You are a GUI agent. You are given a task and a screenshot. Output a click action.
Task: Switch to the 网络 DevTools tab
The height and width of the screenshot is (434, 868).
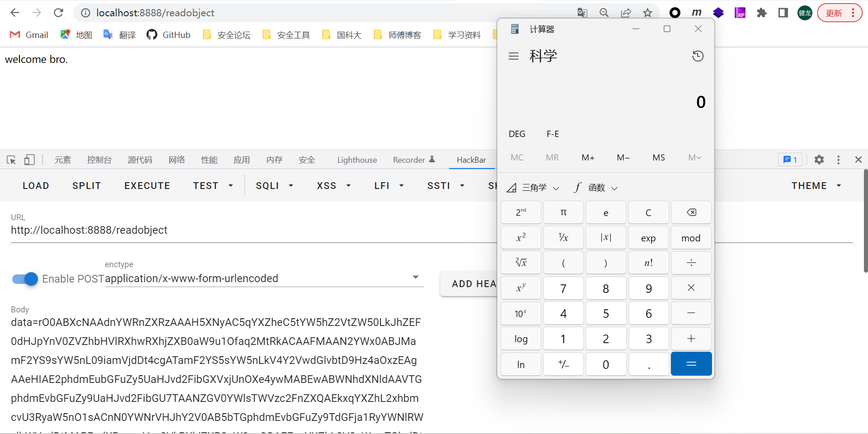[177, 160]
